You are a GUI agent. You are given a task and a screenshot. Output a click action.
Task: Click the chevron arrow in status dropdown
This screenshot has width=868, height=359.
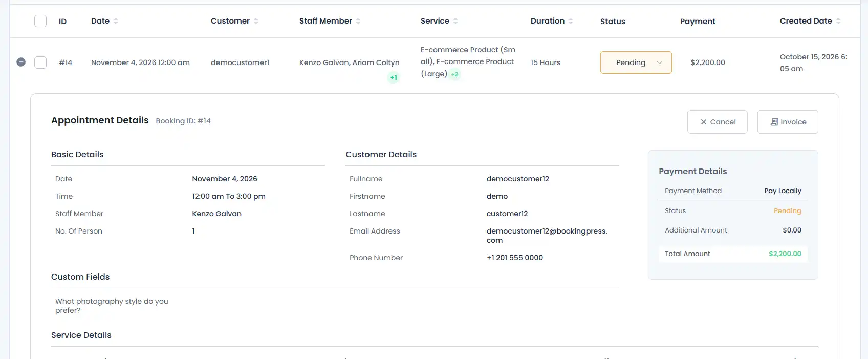660,62
